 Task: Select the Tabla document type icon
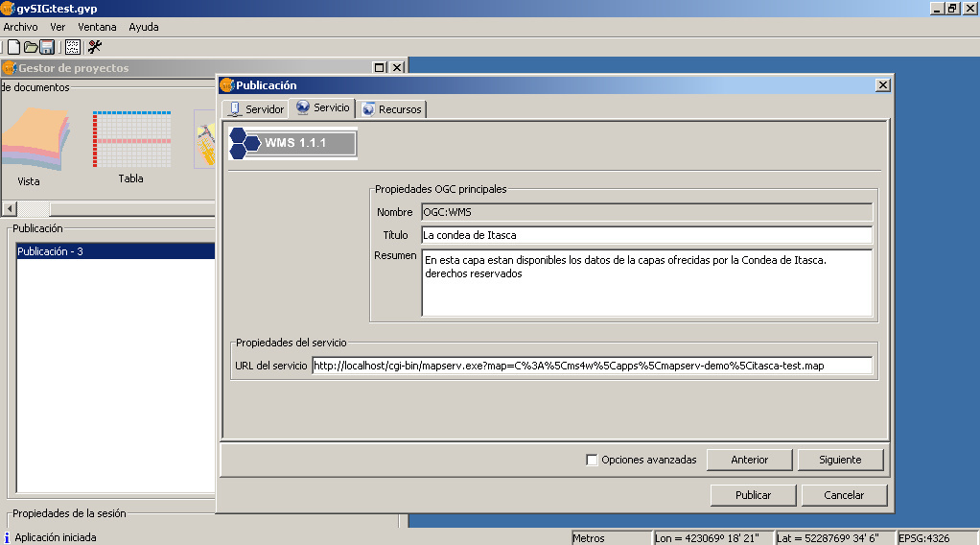coord(130,144)
